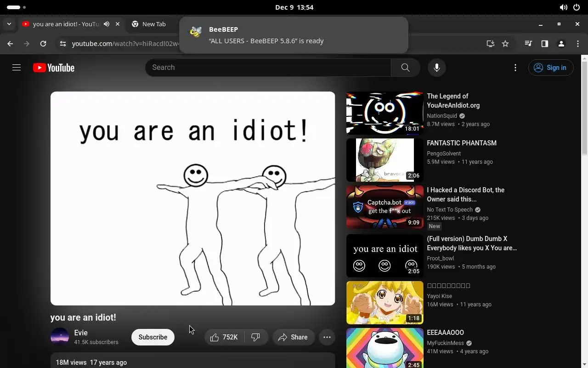Image resolution: width=588 pixels, height=368 pixels.
Task: Click the search magnifier button
Action: point(405,68)
